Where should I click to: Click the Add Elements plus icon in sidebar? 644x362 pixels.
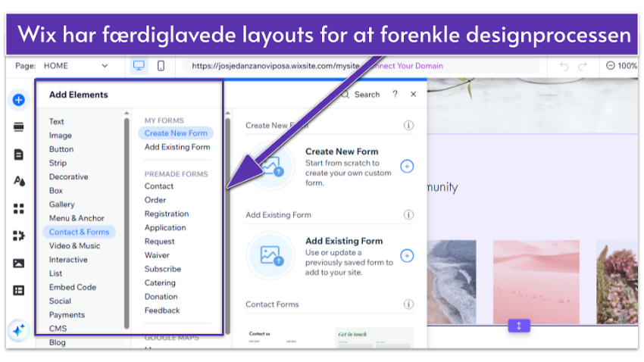[19, 99]
